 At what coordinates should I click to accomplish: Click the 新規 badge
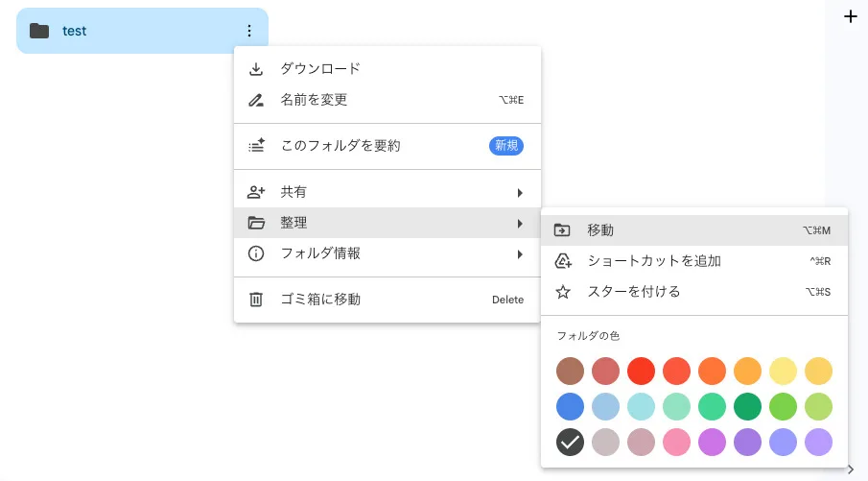[505, 146]
